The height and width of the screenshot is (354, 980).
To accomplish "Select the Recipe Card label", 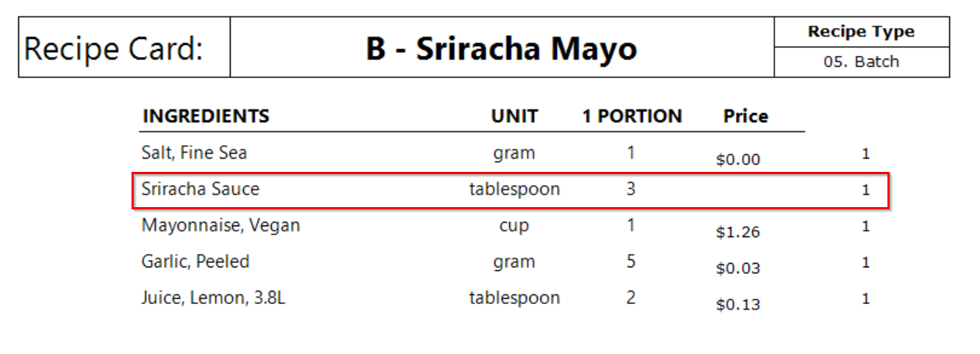I will pos(113,48).
